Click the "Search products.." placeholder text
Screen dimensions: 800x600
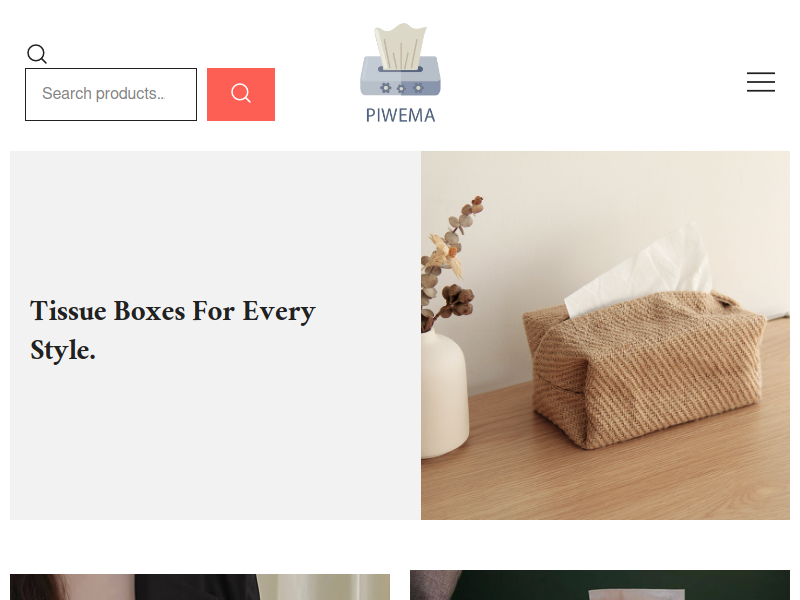104,94
